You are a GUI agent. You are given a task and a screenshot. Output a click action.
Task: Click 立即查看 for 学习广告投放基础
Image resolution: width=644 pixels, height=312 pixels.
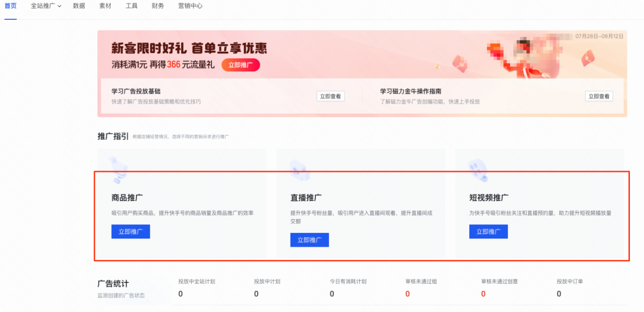click(330, 96)
